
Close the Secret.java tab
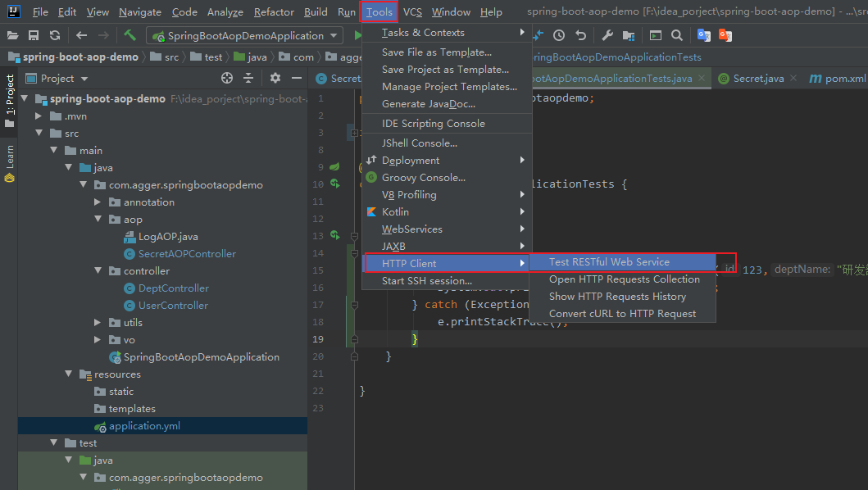click(793, 78)
